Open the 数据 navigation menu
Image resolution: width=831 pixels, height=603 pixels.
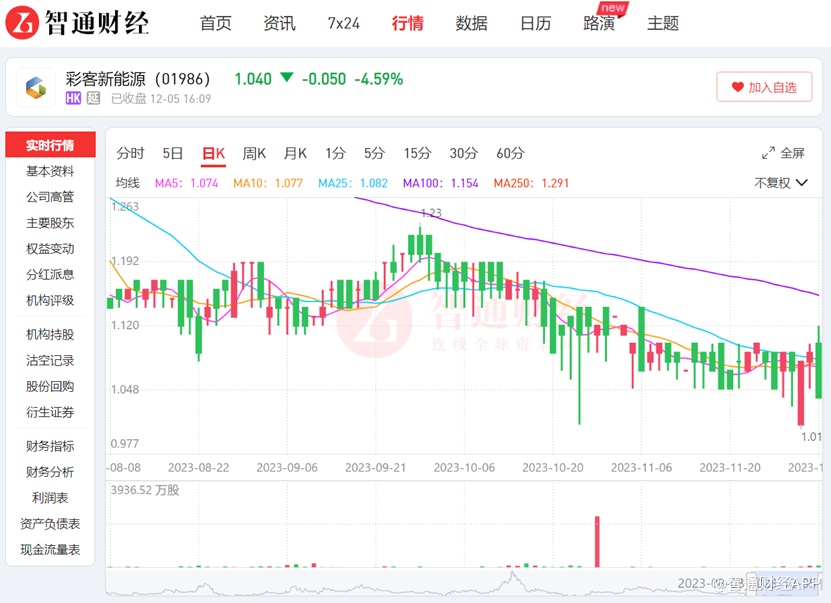click(471, 23)
